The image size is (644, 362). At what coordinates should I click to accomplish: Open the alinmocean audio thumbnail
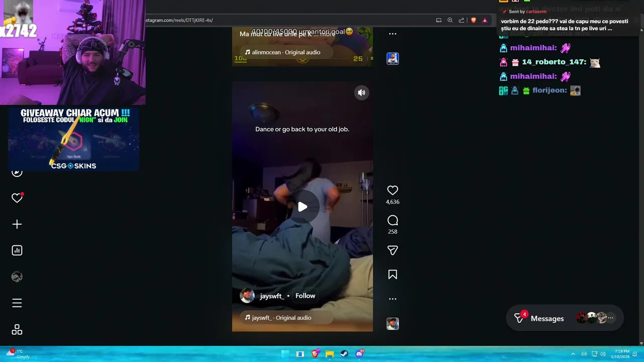click(392, 58)
